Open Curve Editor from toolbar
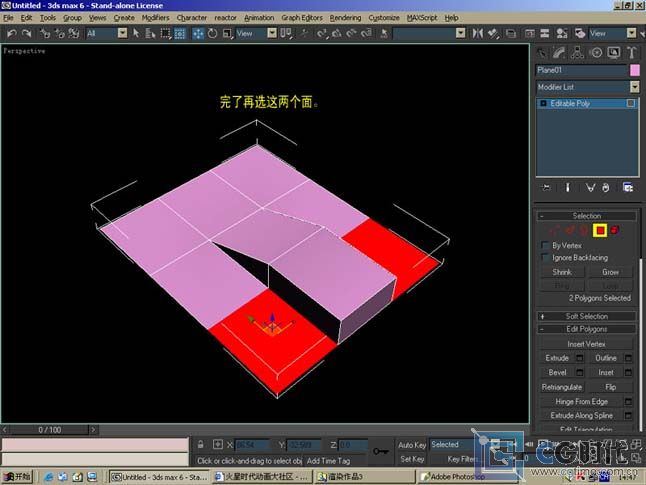 (529, 33)
